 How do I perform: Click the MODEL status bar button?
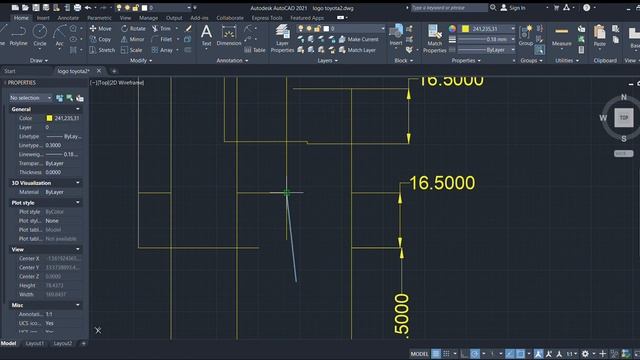419,353
